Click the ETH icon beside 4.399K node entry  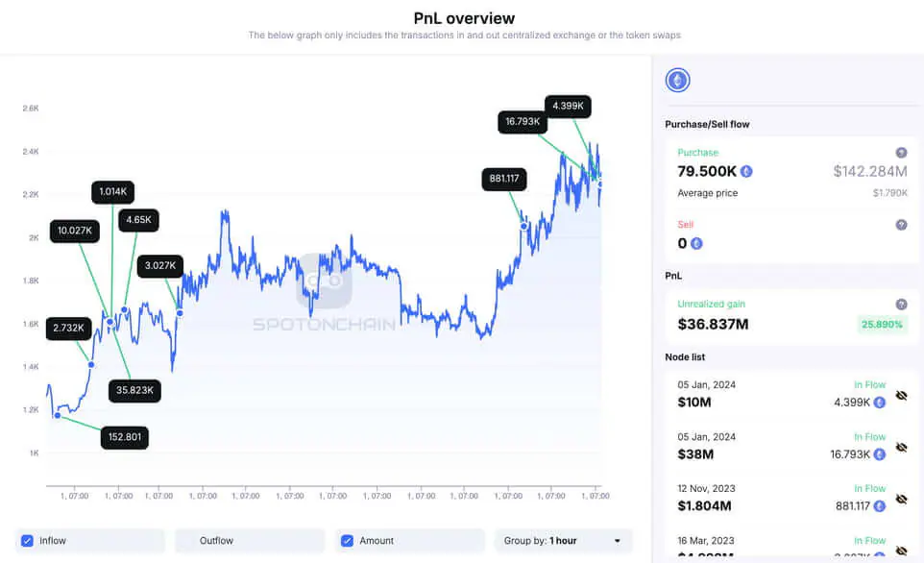click(881, 402)
